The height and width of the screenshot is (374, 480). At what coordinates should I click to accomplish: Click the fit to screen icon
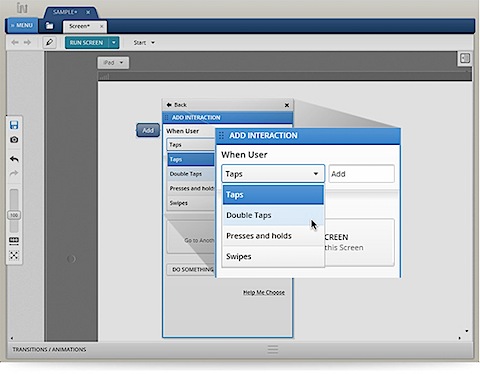(x=14, y=255)
